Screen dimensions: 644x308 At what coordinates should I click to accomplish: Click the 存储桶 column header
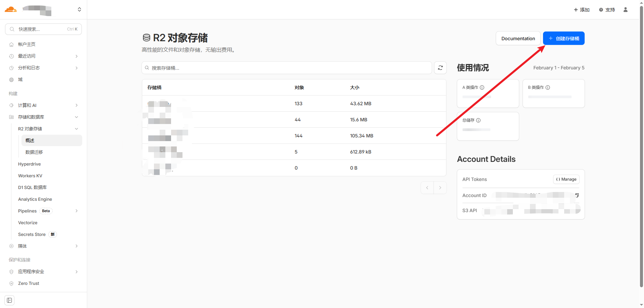click(154, 87)
